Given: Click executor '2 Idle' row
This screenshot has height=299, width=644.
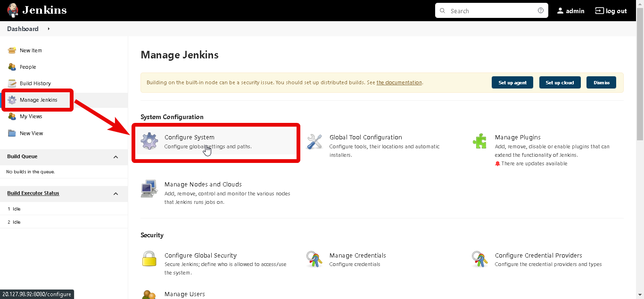Looking at the screenshot, I should [64, 222].
